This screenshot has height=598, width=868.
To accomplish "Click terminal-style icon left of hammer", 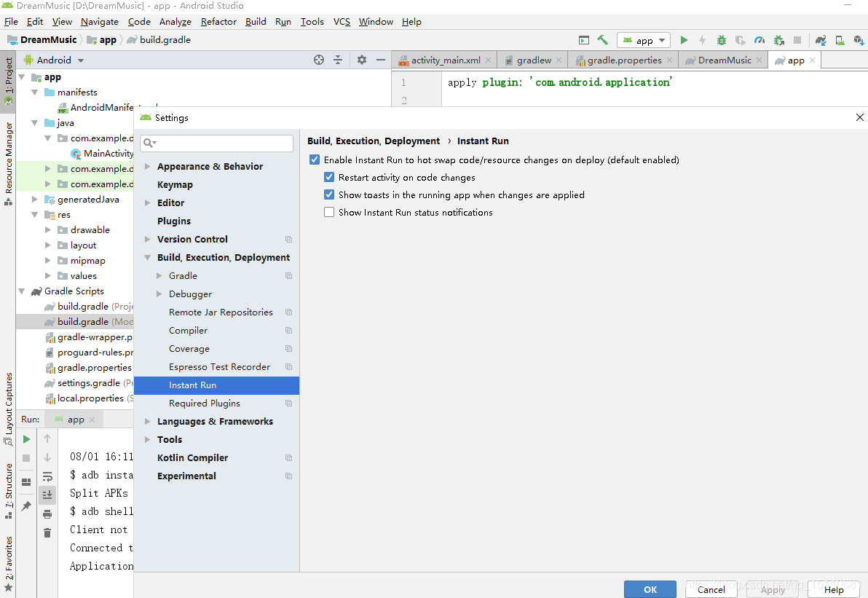I will 583,40.
